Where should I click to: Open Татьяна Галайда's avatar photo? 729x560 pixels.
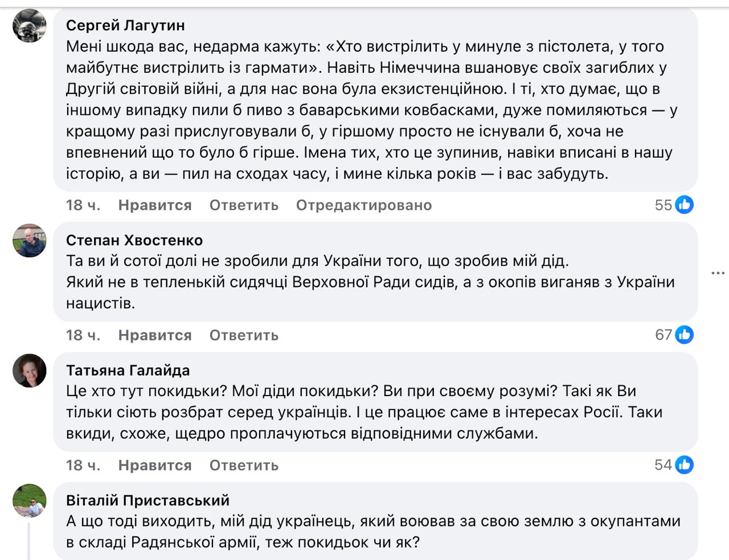pyautogui.click(x=29, y=371)
